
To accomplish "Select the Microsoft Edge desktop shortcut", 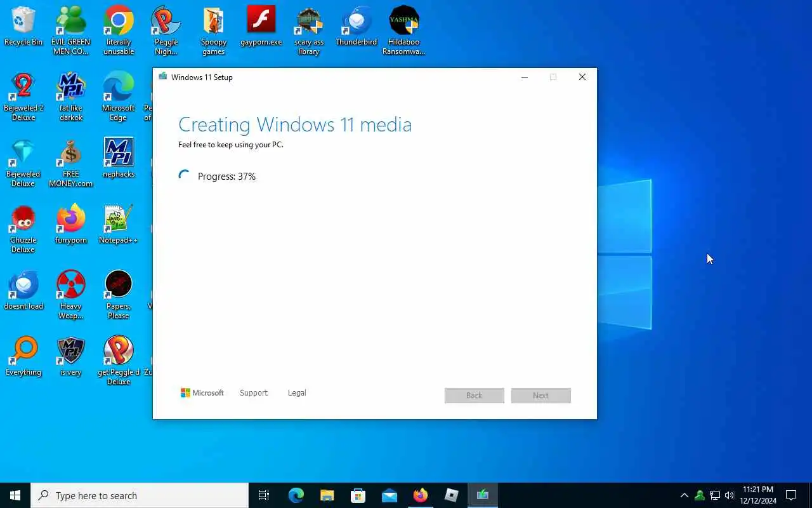I will point(119,97).
